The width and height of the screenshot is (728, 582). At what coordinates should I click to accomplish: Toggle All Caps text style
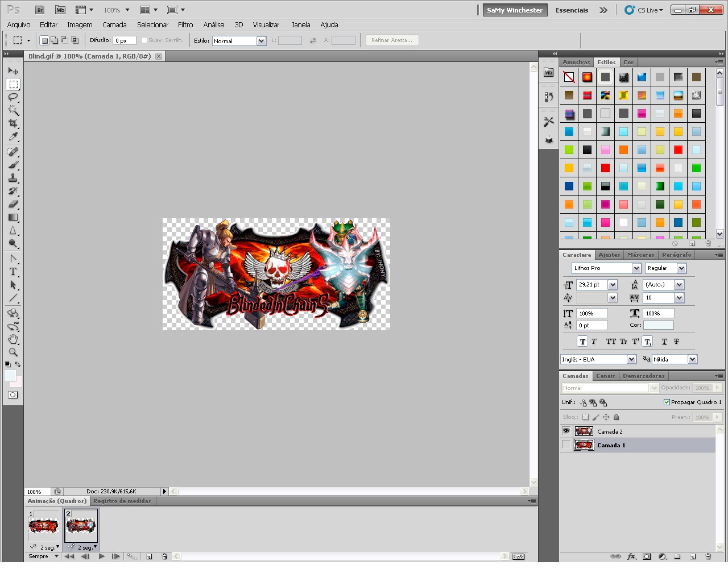click(x=611, y=342)
